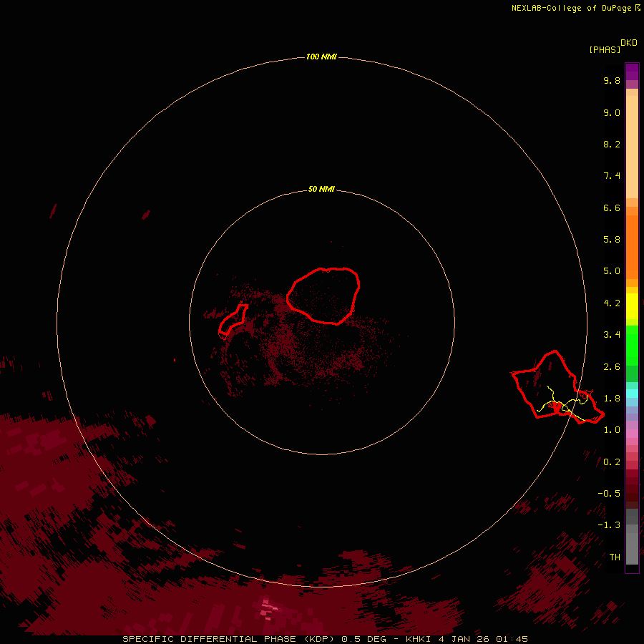Click the pink high-KDP echo near bottom center
This screenshot has height=644, width=644.
(269, 609)
